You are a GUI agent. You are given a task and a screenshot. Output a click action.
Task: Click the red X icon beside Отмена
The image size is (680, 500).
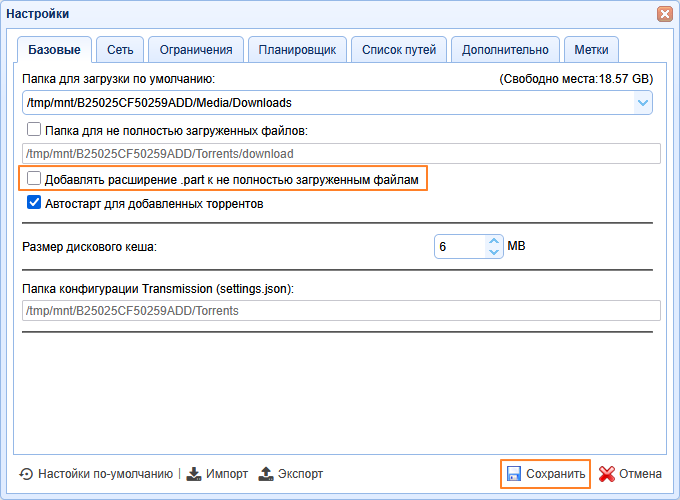pos(606,474)
